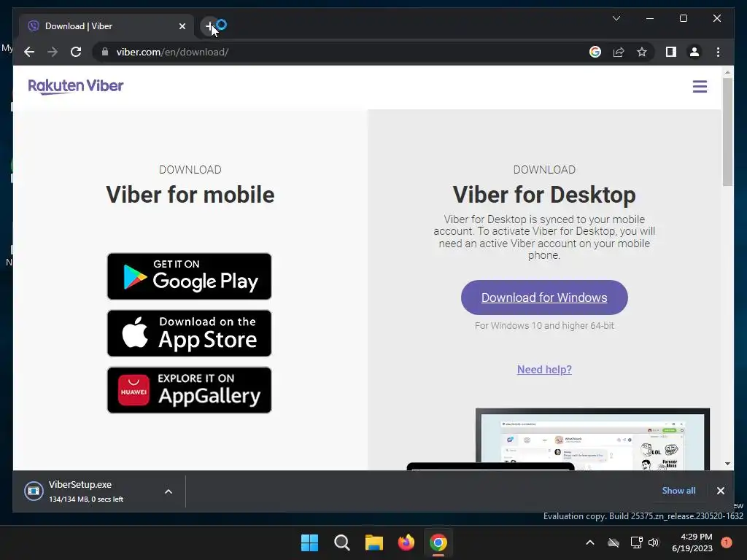Click Download for Windows button
Image resolution: width=747 pixels, height=560 pixels.
(544, 297)
